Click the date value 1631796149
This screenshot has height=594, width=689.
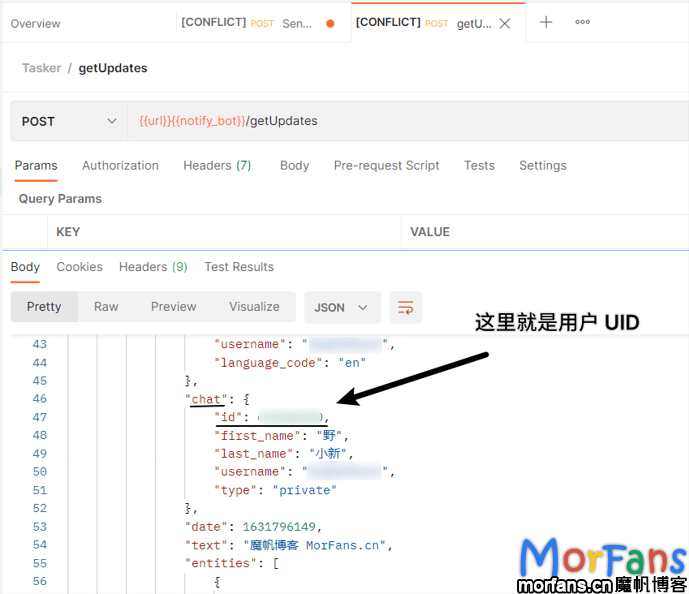pyautogui.click(x=279, y=527)
